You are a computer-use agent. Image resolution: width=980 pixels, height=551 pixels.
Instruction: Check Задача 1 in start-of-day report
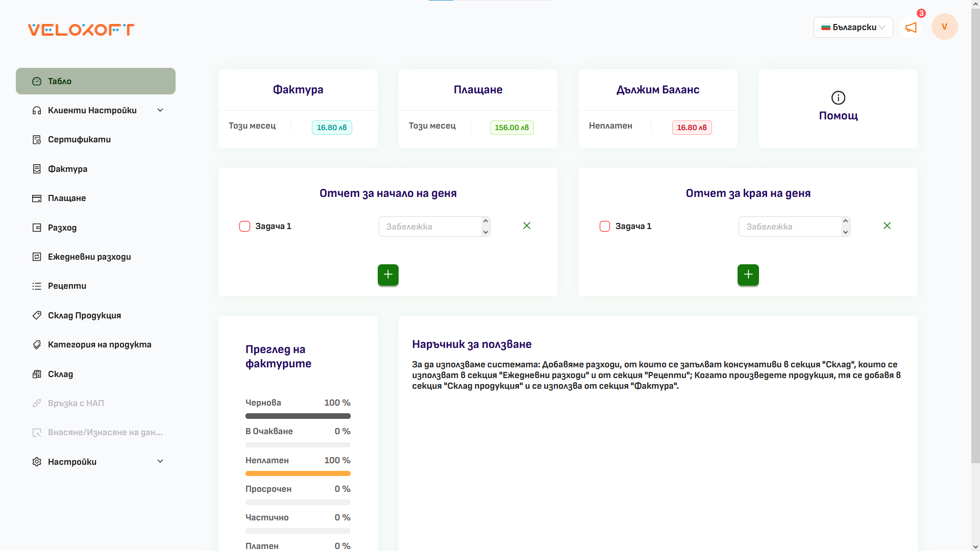click(x=245, y=226)
